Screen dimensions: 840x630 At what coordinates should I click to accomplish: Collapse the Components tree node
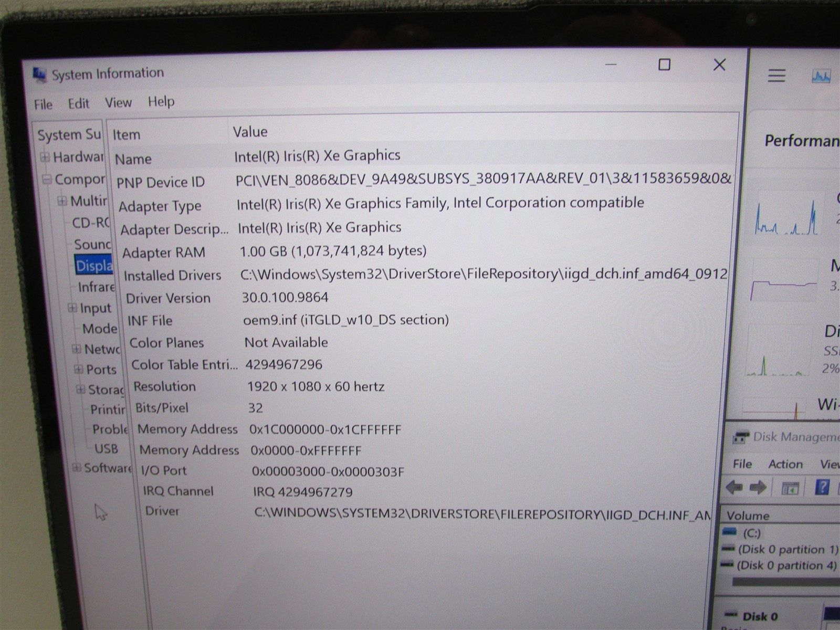(47, 179)
